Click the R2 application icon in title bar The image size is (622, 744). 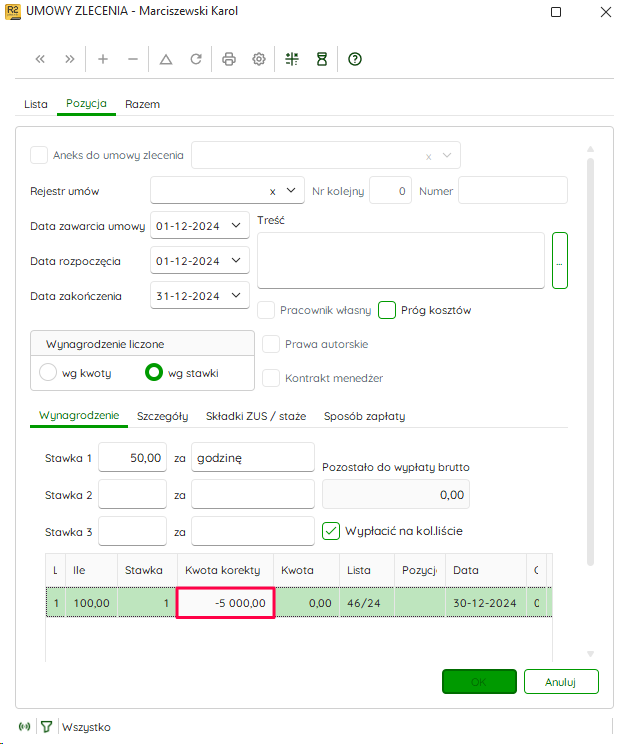coord(13,12)
